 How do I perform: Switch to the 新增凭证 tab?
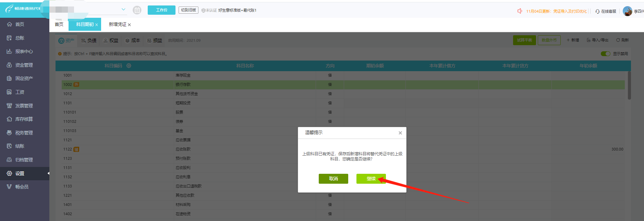[x=118, y=24]
